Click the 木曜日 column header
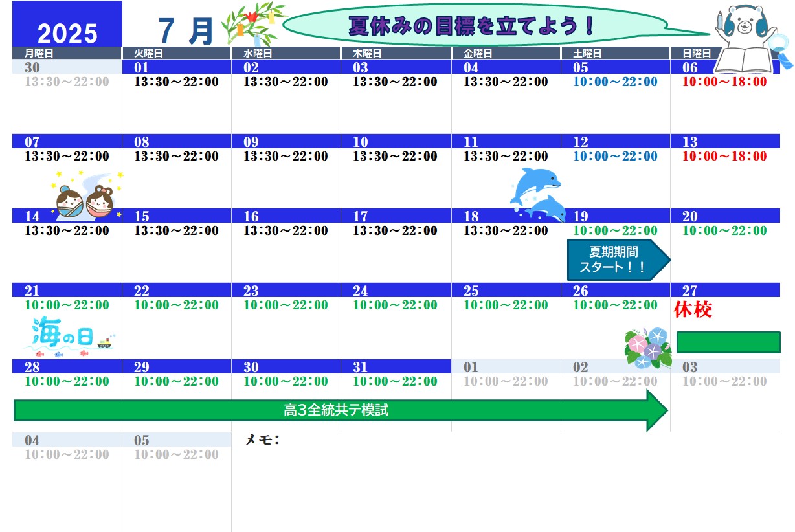The height and width of the screenshot is (532, 795). point(396,54)
